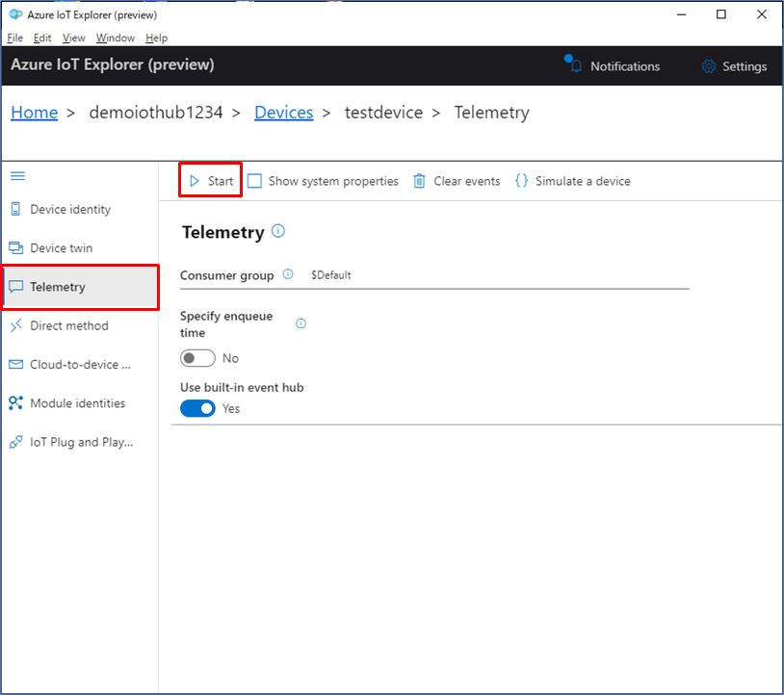The width and height of the screenshot is (784, 695).
Task: Open Notifications from the bell icon
Action: pyautogui.click(x=576, y=65)
